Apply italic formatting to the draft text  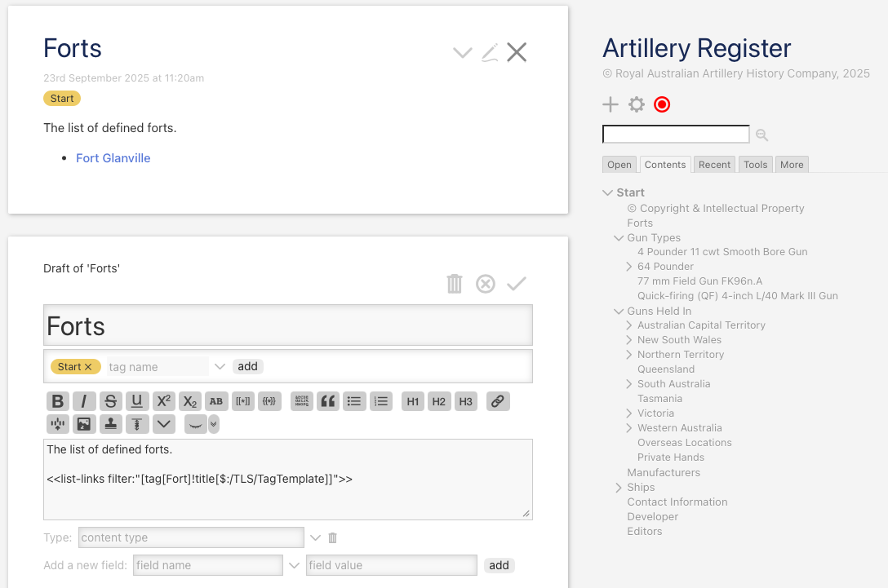pos(84,401)
